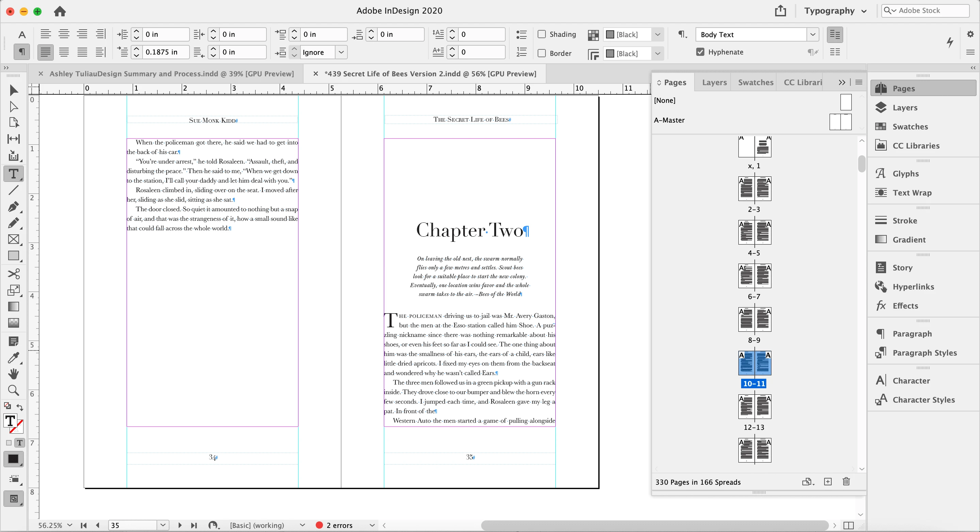Select the Rectangle Frame tool

coord(13,239)
